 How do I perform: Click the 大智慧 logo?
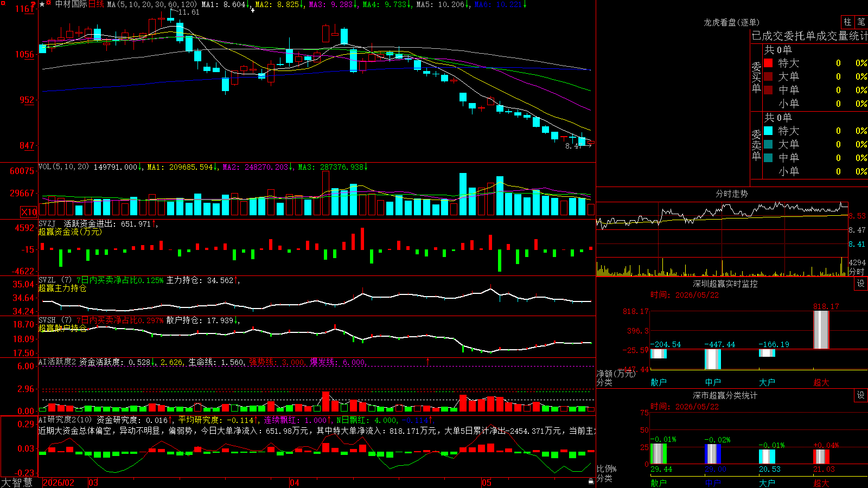click(17, 483)
